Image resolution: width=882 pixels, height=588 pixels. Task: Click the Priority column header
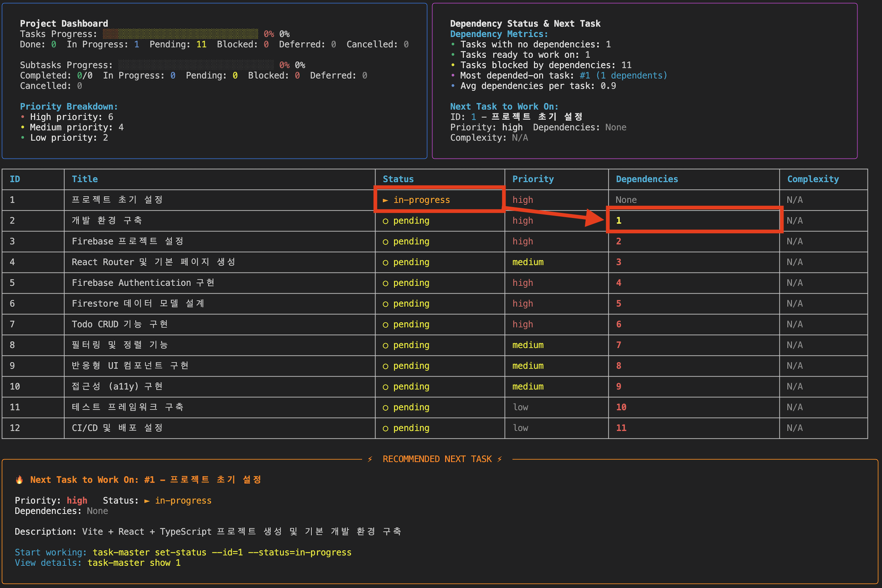point(533,179)
